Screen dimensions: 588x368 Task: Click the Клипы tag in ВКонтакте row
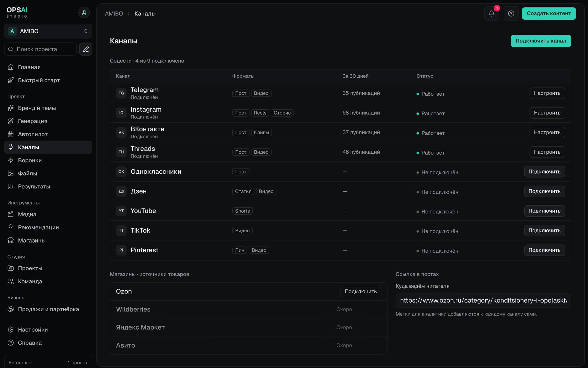click(x=261, y=132)
